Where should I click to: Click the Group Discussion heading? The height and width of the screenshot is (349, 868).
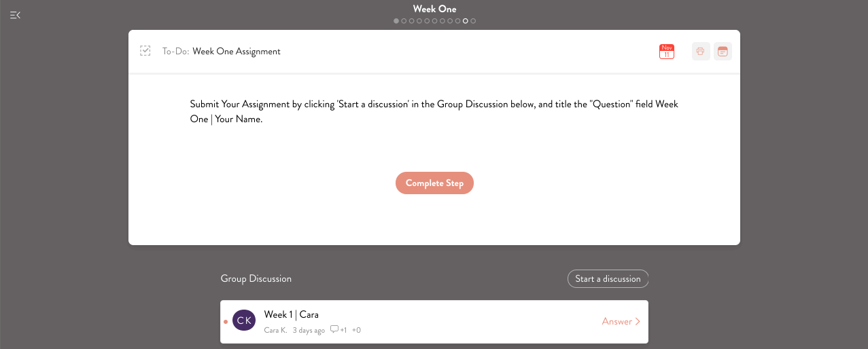[x=256, y=279]
